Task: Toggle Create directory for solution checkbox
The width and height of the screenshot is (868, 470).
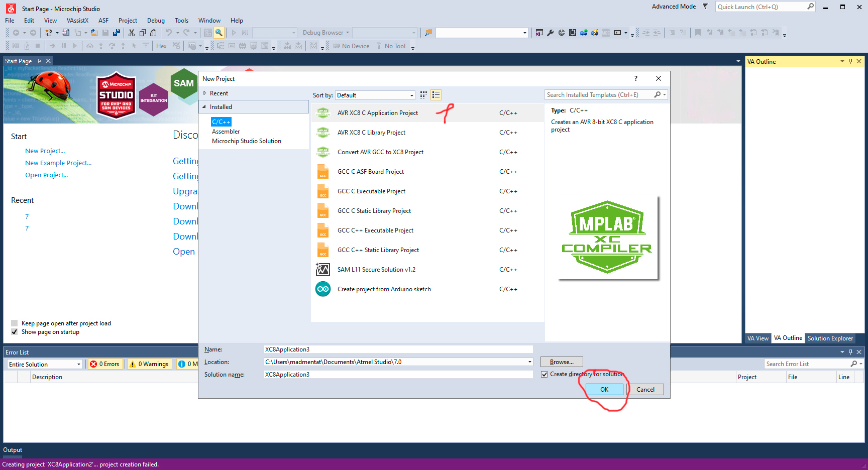Action: pos(545,375)
